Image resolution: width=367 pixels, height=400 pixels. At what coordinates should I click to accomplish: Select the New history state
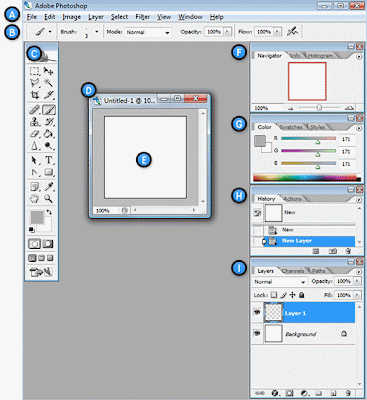point(304,230)
